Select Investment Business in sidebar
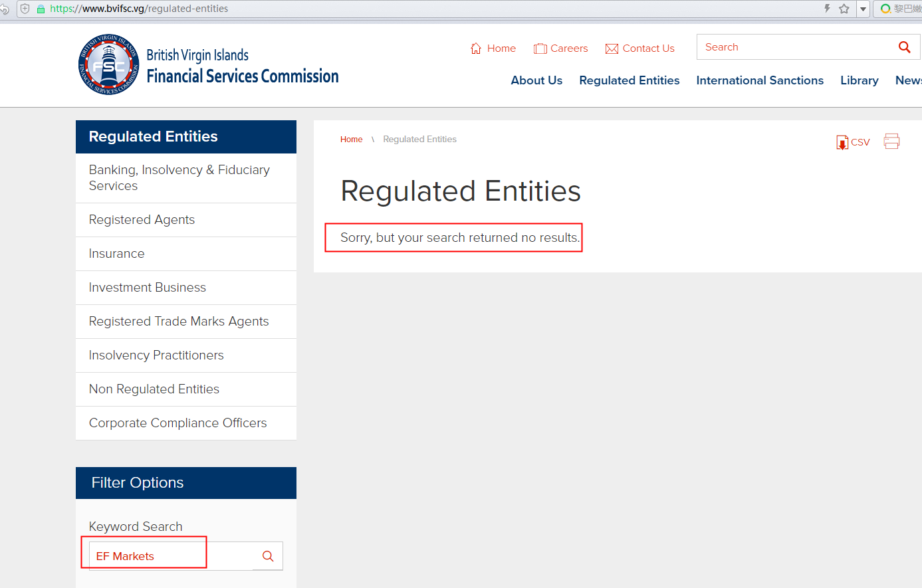The width and height of the screenshot is (922, 588). pos(186,288)
